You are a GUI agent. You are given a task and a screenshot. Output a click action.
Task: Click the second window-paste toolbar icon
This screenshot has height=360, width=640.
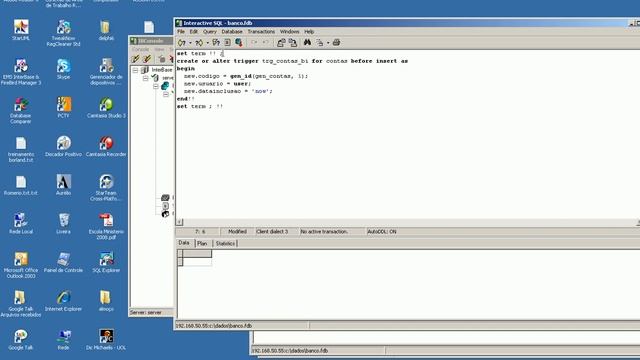[293, 42]
